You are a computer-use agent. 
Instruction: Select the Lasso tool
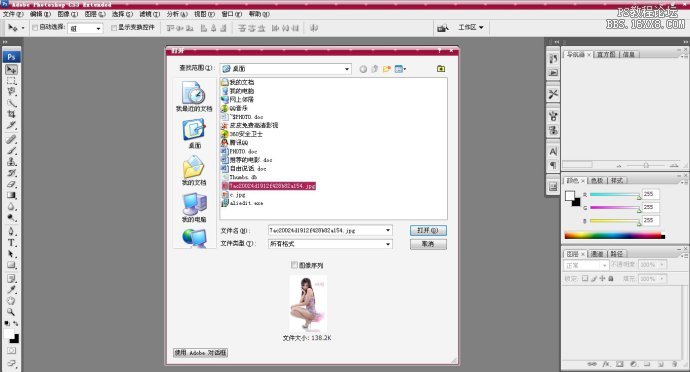point(11,92)
